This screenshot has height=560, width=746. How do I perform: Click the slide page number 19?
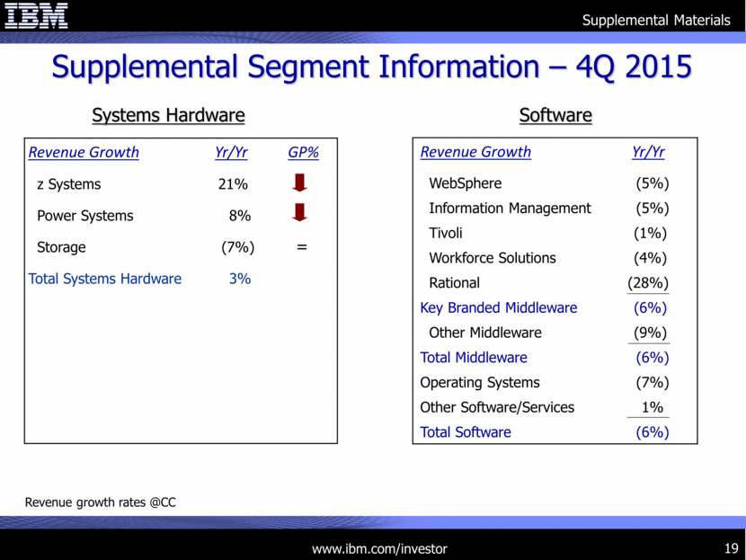pos(732,549)
